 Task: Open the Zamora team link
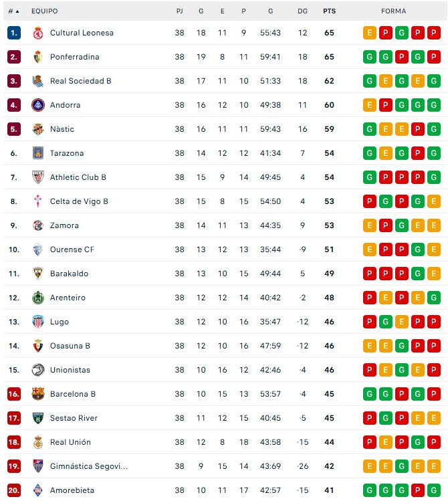pos(64,225)
